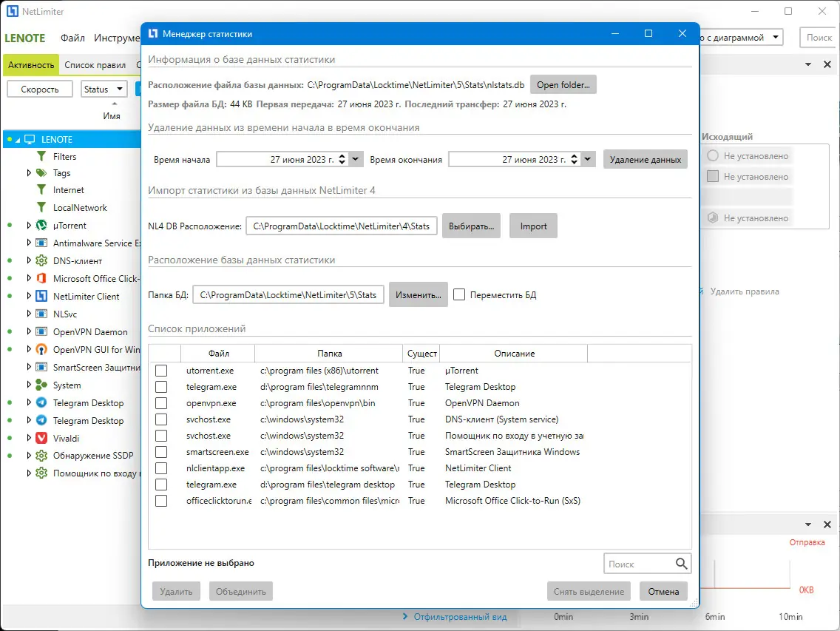The width and height of the screenshot is (840, 631).
Task: Click the Удаление данных button
Action: pyautogui.click(x=645, y=159)
